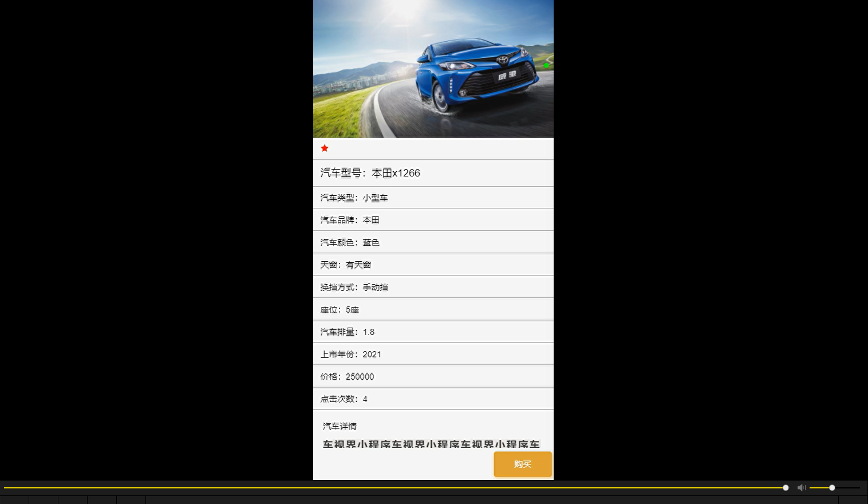Click the 汽车品牌 本田 row
868x504 pixels.
pos(433,219)
